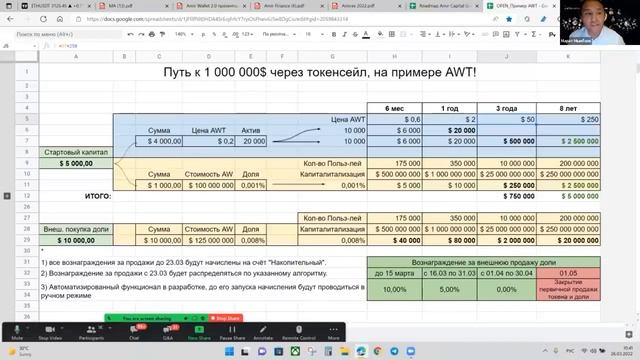The height and width of the screenshot is (360, 640).
Task: Expand video options arrow next to Stop Video
Action: coord(62,328)
